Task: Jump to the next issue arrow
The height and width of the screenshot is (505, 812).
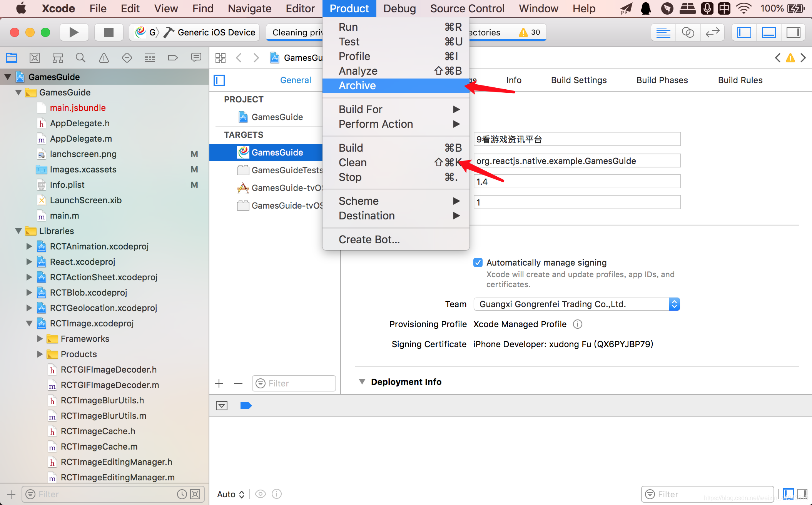Action: pyautogui.click(x=803, y=58)
